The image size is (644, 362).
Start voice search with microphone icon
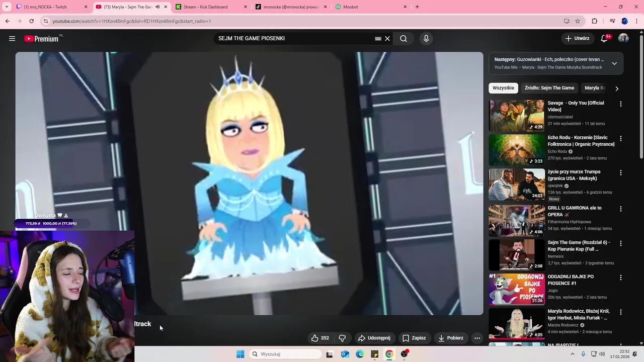[426, 39]
